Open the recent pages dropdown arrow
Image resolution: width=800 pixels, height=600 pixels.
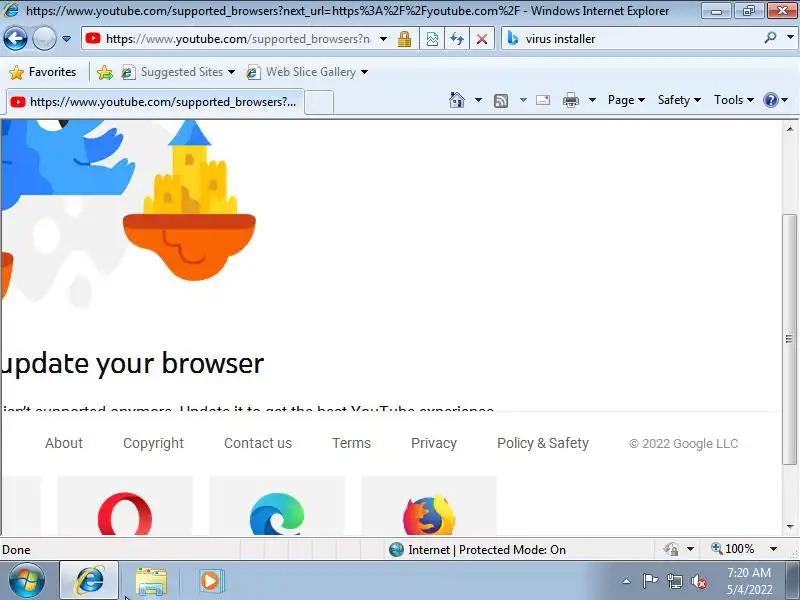click(66, 39)
